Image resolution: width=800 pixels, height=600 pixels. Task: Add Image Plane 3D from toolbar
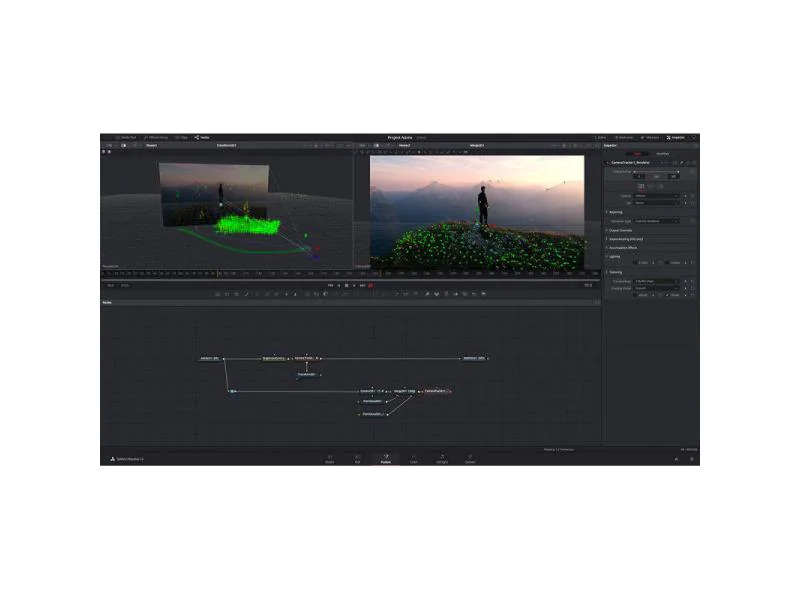pos(427,294)
